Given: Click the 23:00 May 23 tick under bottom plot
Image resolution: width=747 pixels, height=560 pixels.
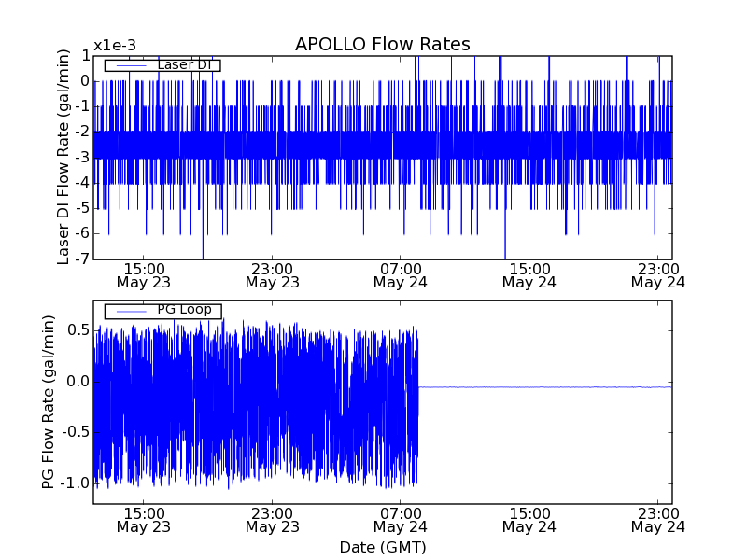Looking at the screenshot, I should [273, 520].
